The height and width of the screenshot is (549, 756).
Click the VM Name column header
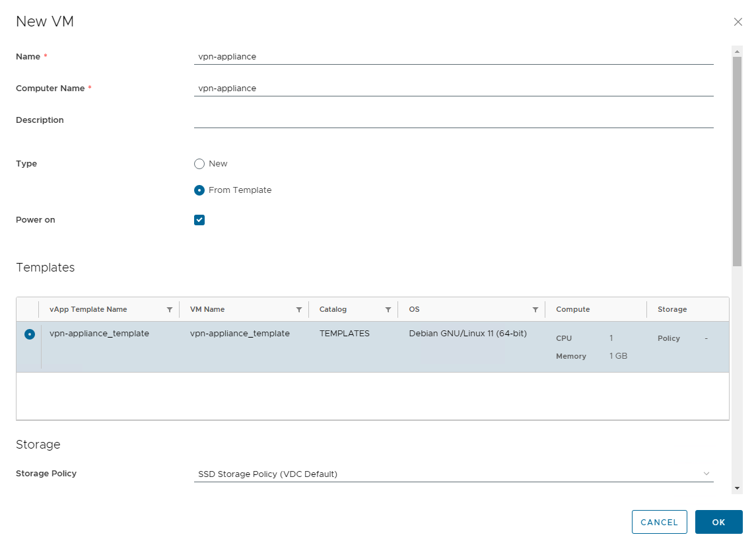click(x=207, y=309)
